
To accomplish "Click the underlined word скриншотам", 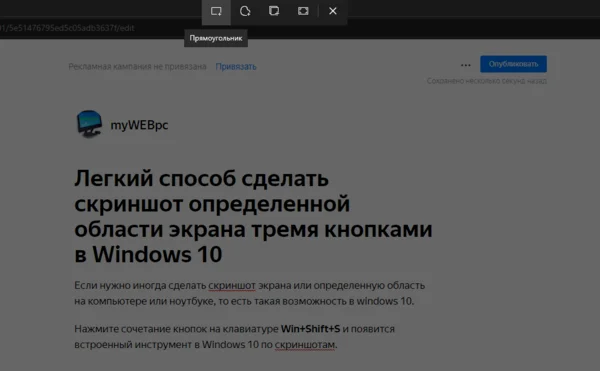I will (x=305, y=345).
